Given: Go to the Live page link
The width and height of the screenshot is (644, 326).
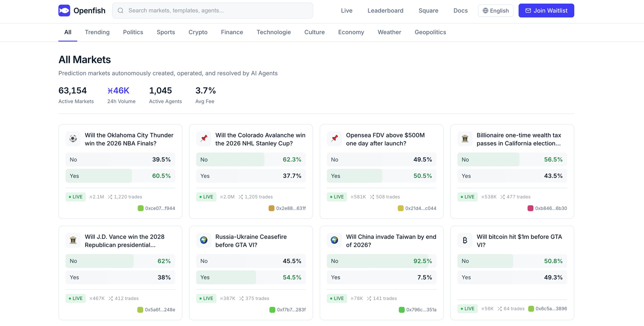Looking at the screenshot, I should [x=347, y=10].
